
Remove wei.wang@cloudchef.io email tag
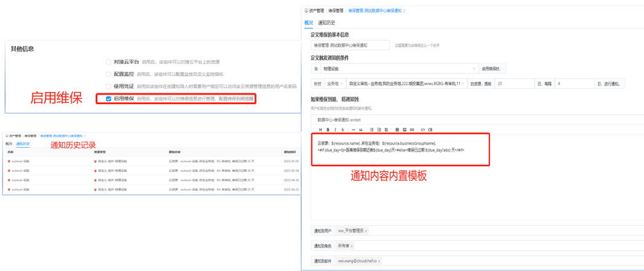click(379, 261)
